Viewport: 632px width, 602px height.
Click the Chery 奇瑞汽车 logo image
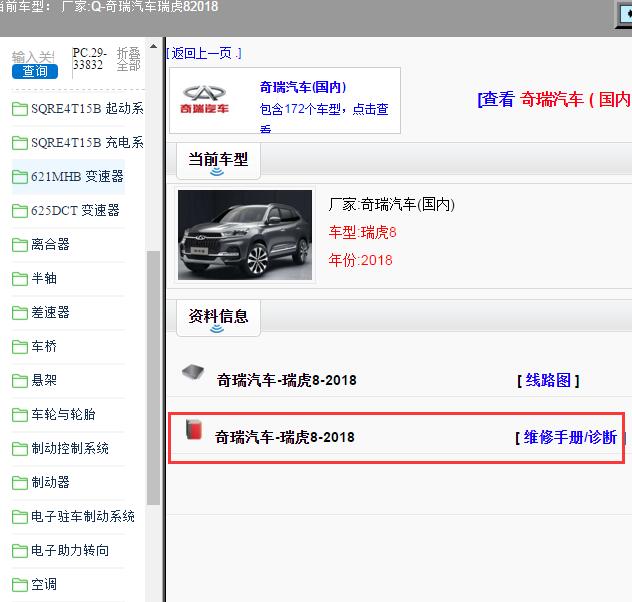point(204,100)
